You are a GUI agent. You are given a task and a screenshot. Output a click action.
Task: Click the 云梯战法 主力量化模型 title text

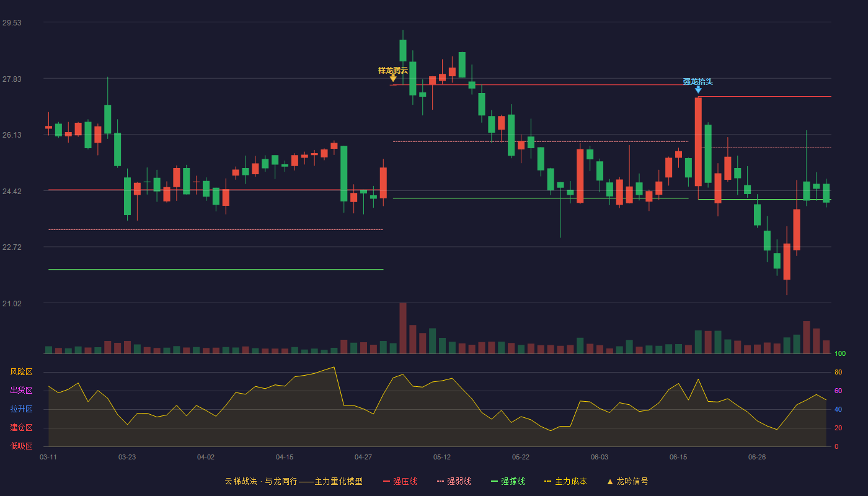(x=294, y=482)
